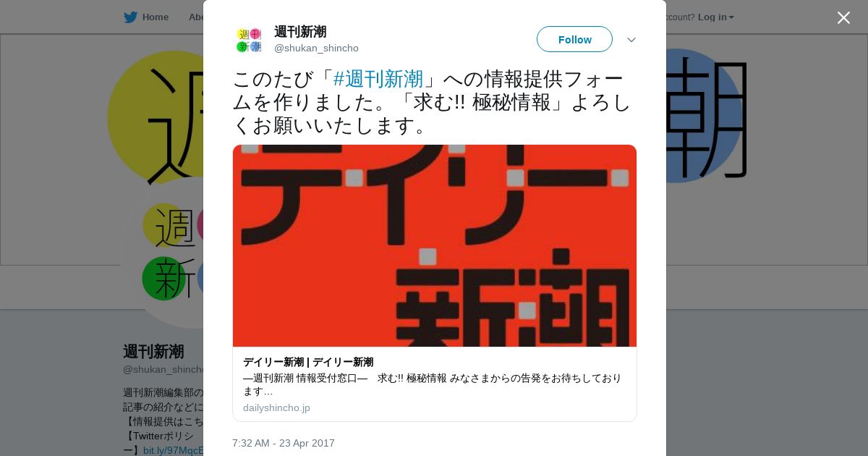Visit the dailyshincho.jp domain link
This screenshot has height=456, width=868.
click(x=276, y=408)
